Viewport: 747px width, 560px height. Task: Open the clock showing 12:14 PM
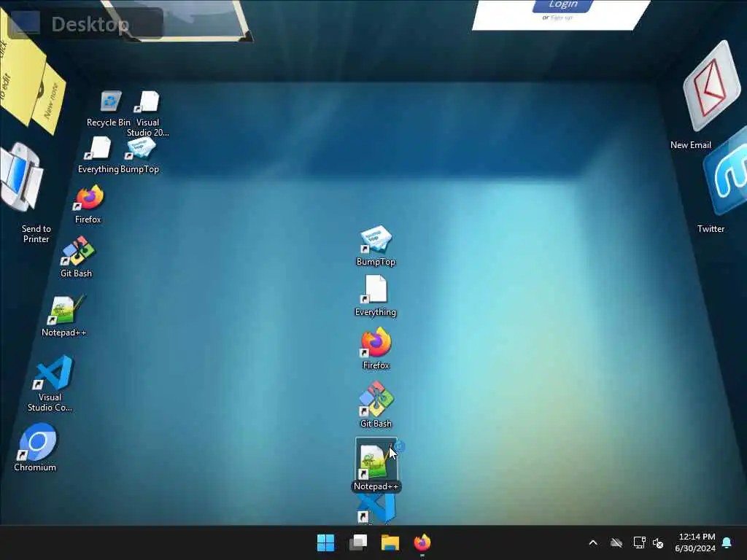click(695, 542)
